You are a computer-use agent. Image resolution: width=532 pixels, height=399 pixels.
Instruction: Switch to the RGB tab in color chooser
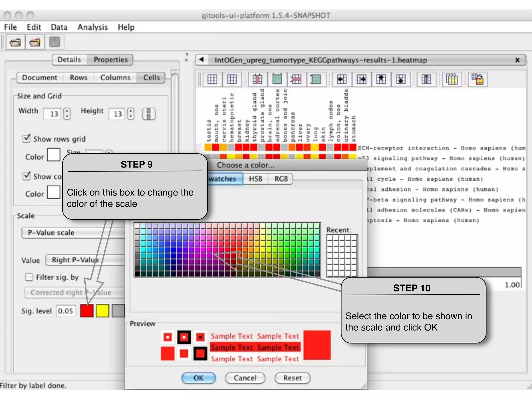click(x=281, y=179)
